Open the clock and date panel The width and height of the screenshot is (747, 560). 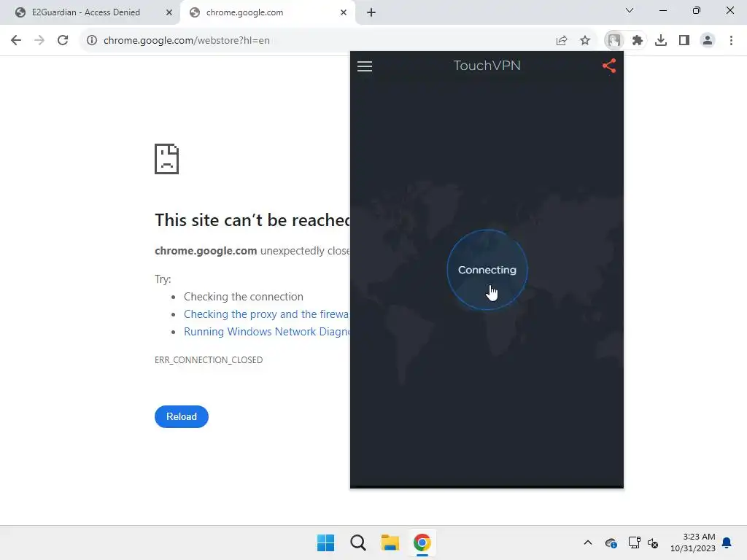(x=693, y=542)
